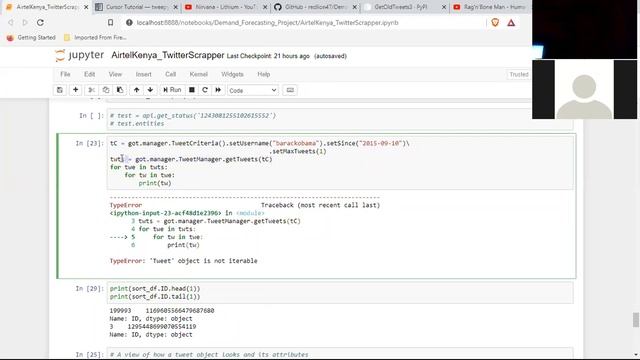Run the selected cell
The image size is (640, 360).
pyautogui.click(x=172, y=90)
